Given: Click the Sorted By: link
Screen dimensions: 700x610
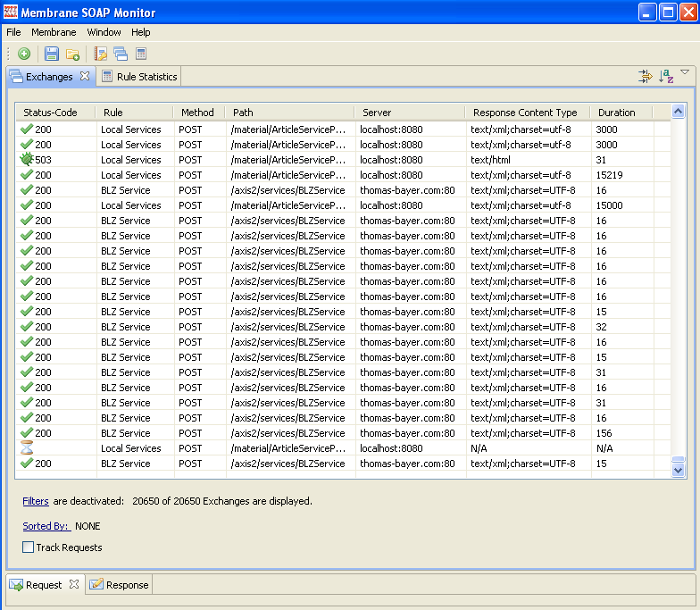Looking at the screenshot, I should point(46,526).
